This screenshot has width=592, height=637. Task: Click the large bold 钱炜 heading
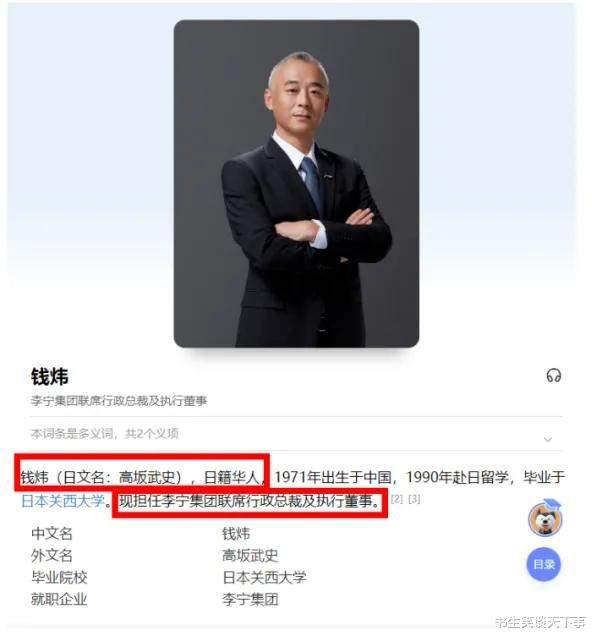50,377
